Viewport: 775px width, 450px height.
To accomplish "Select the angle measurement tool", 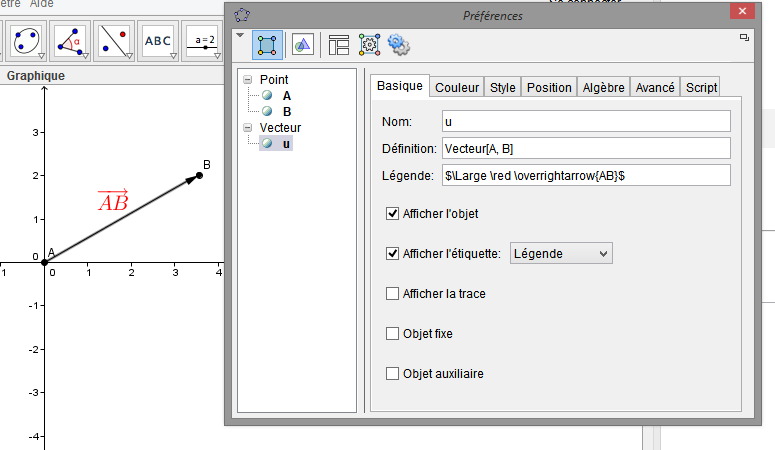I will (x=69, y=40).
